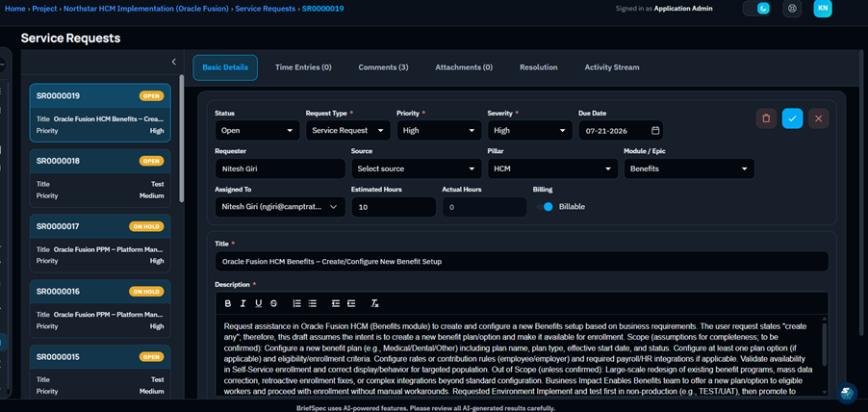Viewport: 868px width, 412px height.
Task: Open the Activity Stream tab
Action: [x=612, y=67]
